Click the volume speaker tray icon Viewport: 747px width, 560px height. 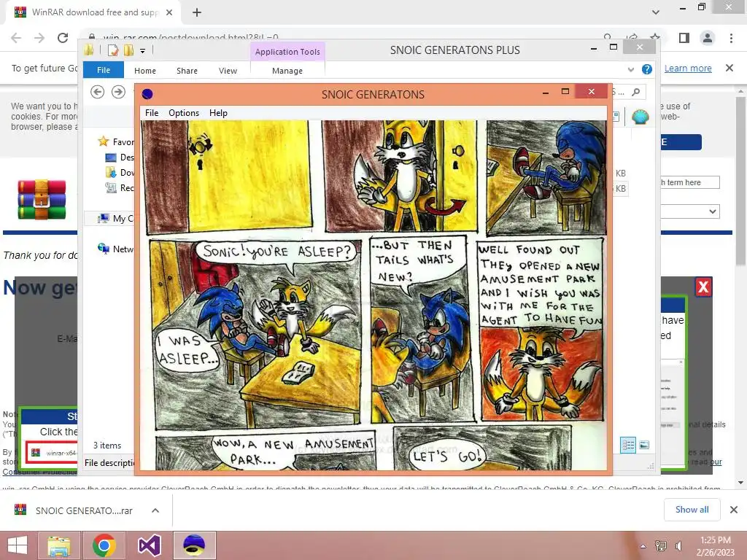click(x=679, y=546)
